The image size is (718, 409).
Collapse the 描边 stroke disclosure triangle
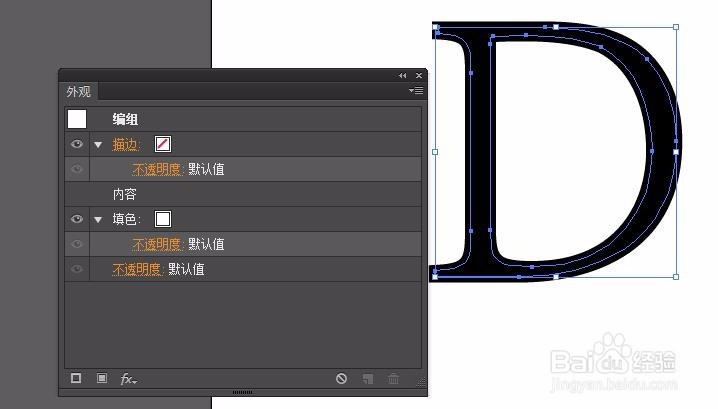(x=98, y=145)
